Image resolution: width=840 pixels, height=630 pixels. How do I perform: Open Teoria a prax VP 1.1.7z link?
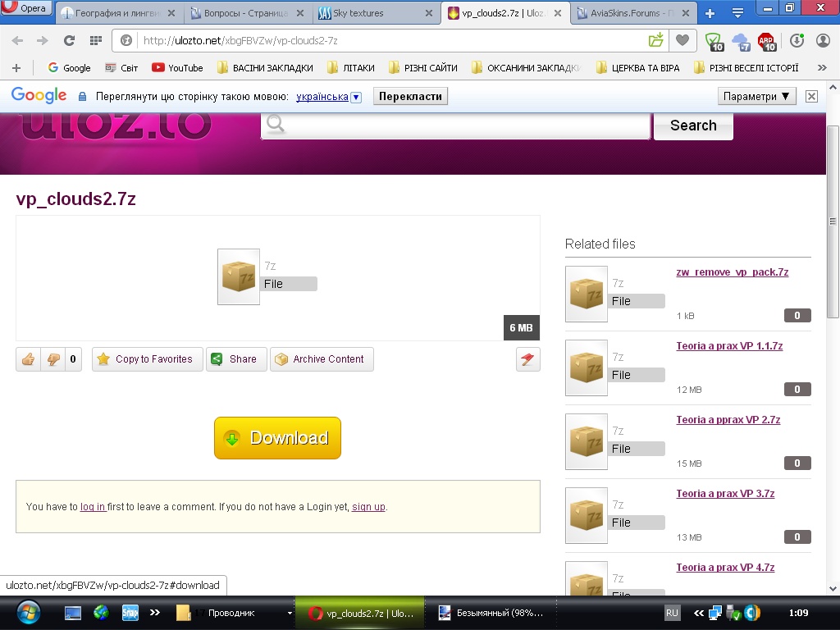point(729,346)
